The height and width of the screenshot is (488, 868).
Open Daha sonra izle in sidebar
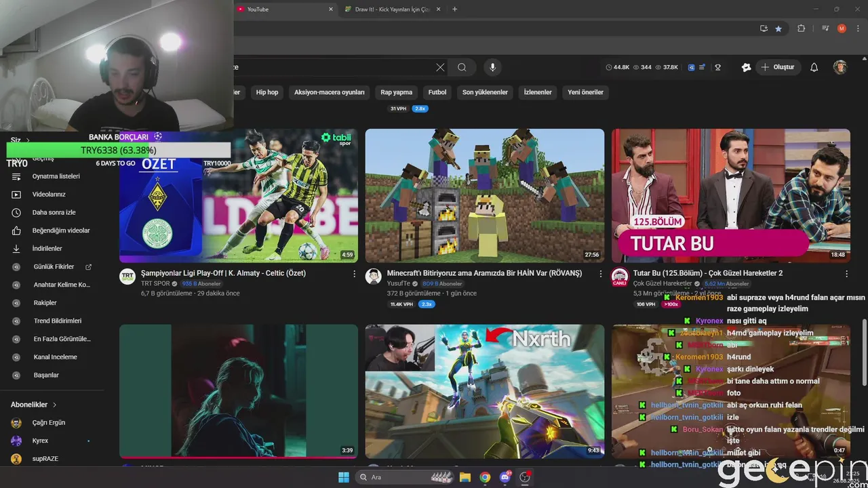(x=52, y=212)
